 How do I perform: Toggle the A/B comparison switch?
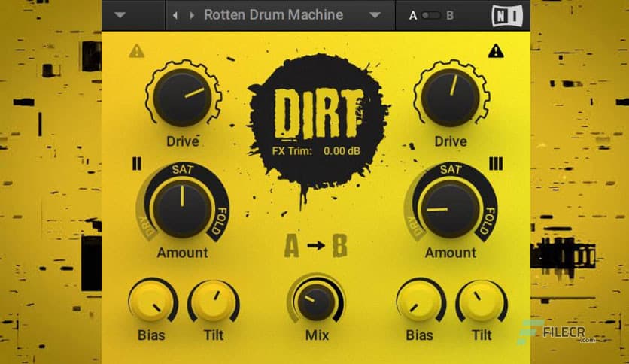(431, 15)
